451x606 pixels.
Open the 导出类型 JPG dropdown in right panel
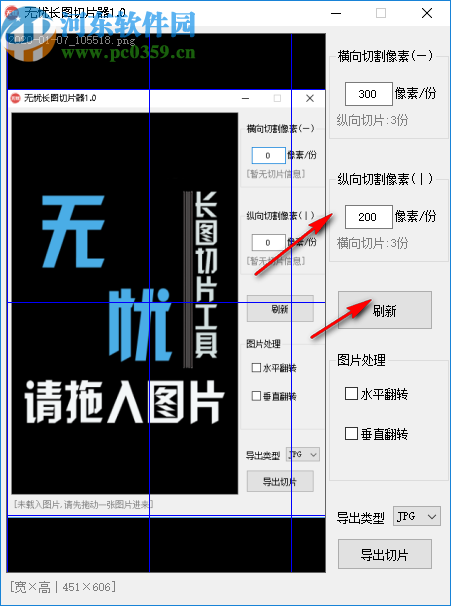[417, 516]
